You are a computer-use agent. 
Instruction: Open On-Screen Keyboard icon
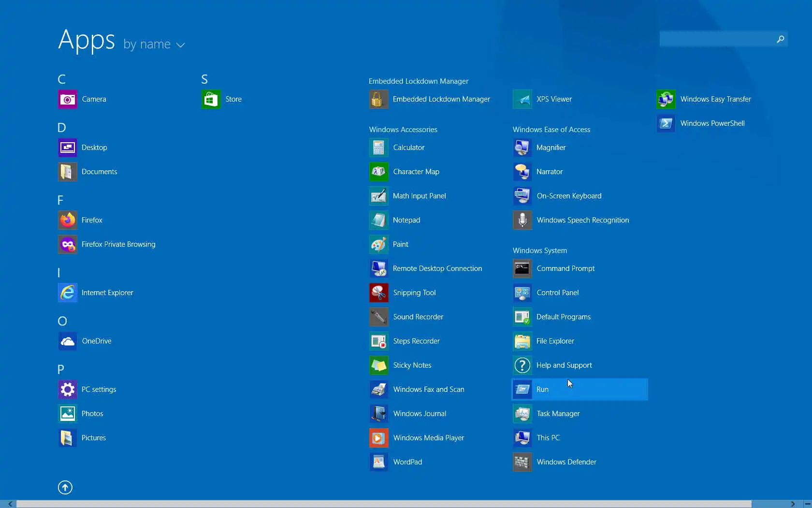coord(522,196)
